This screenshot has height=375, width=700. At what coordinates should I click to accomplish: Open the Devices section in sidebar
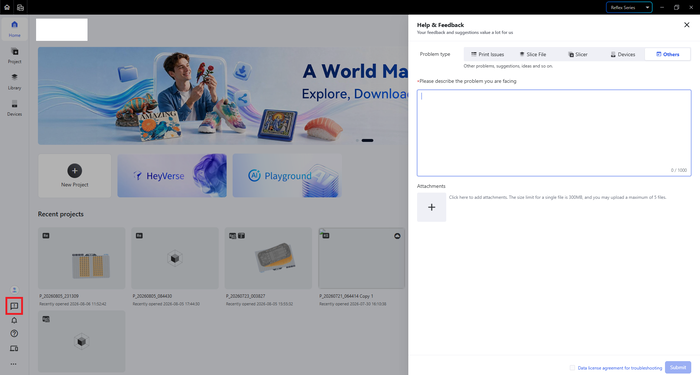14,108
